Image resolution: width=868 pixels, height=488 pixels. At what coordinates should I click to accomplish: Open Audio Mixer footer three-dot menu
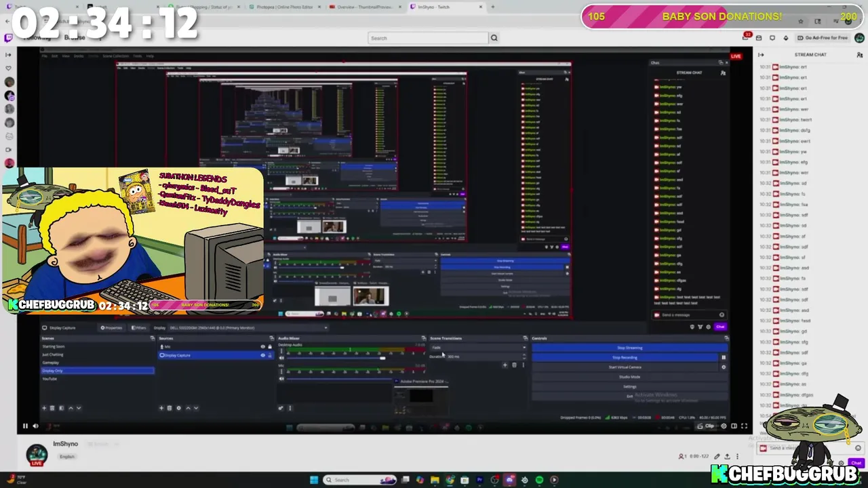(x=290, y=408)
